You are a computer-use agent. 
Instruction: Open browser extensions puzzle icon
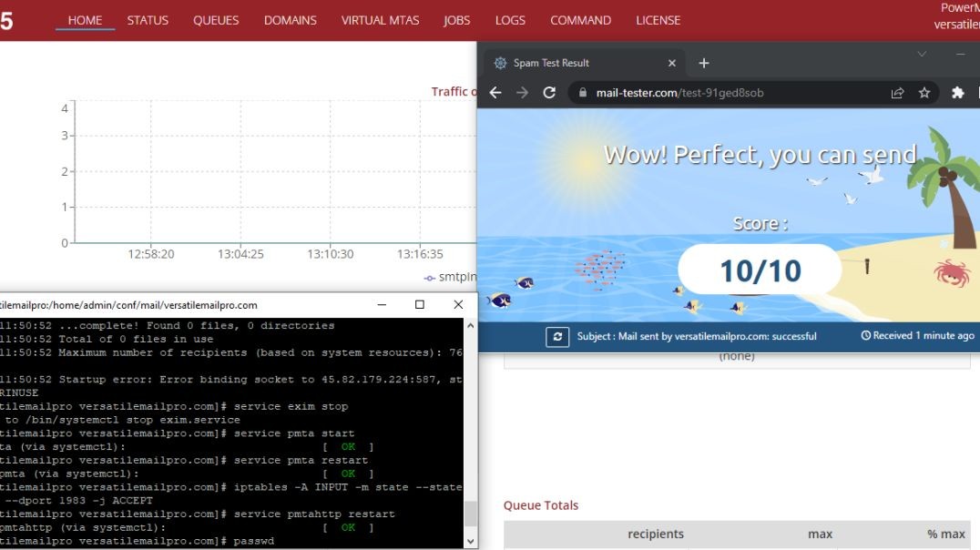[957, 93]
